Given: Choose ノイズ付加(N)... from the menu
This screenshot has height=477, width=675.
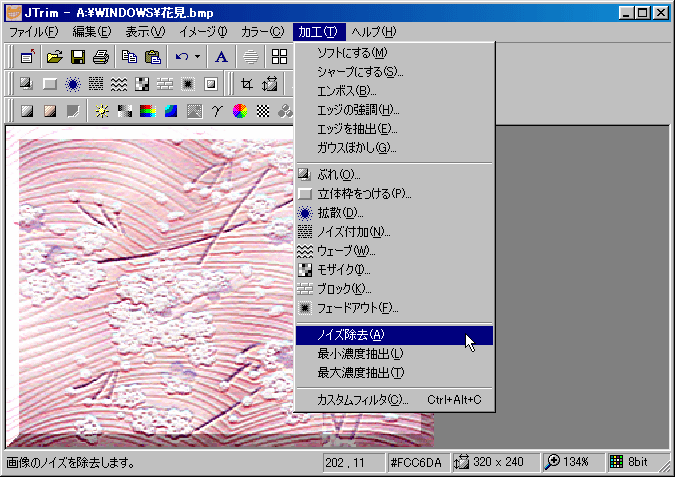Looking at the screenshot, I should click(x=394, y=232).
